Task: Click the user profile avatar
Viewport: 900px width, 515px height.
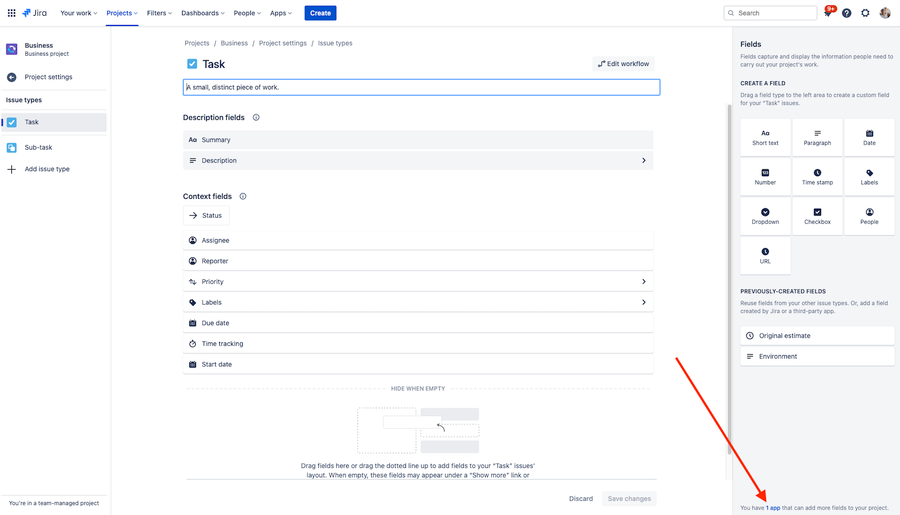Action: (885, 13)
